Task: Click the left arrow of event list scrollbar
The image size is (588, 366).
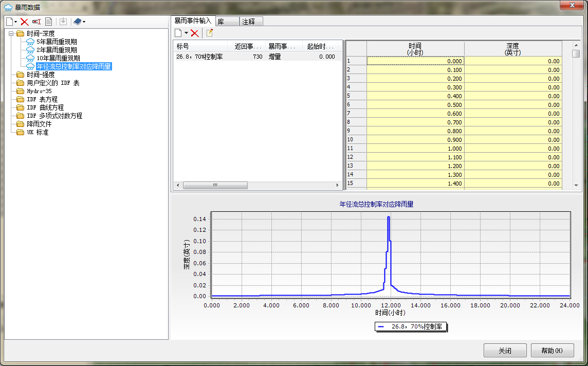Action: coord(178,185)
